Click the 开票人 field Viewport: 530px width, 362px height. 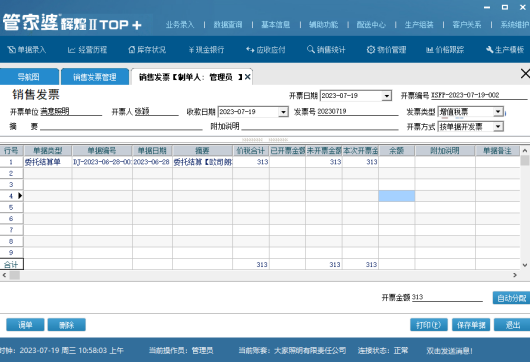(156, 112)
